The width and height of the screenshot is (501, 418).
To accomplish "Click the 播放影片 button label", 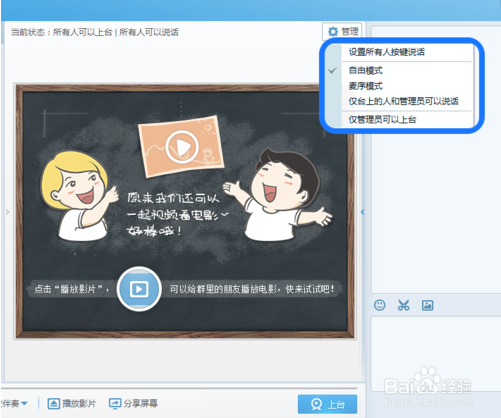I will coord(79,404).
